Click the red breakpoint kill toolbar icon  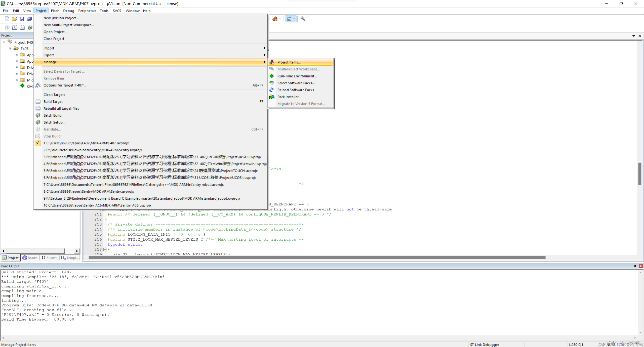pos(275,19)
